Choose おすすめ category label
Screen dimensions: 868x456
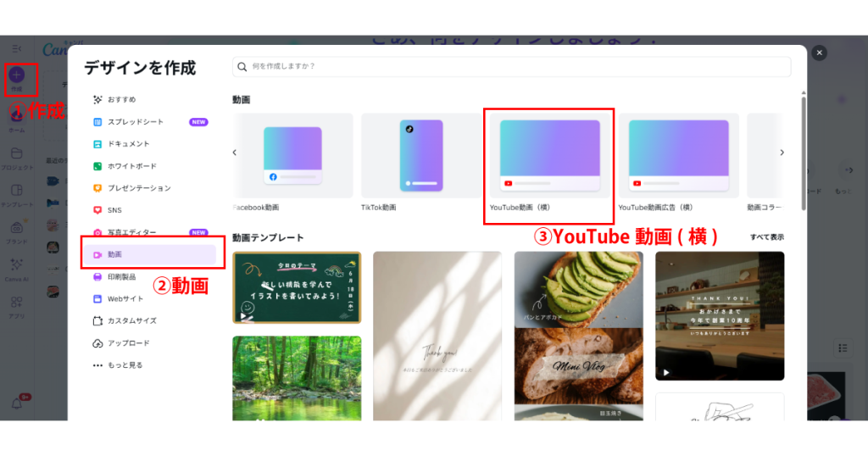pyautogui.click(x=122, y=100)
